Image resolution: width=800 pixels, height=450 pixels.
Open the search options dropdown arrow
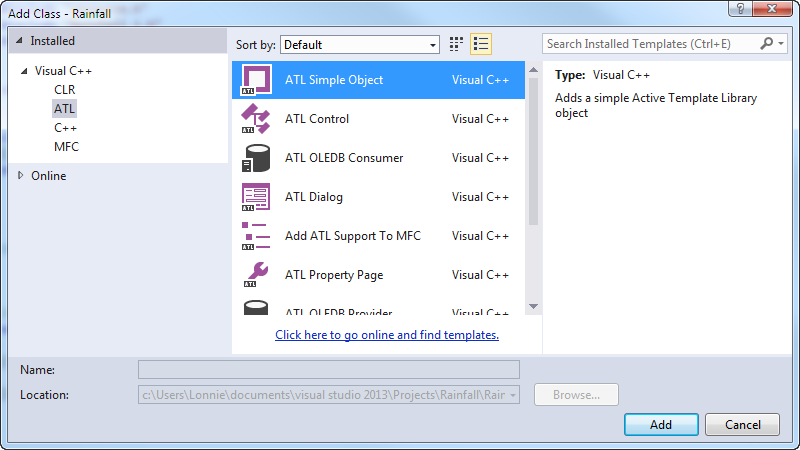[781, 44]
